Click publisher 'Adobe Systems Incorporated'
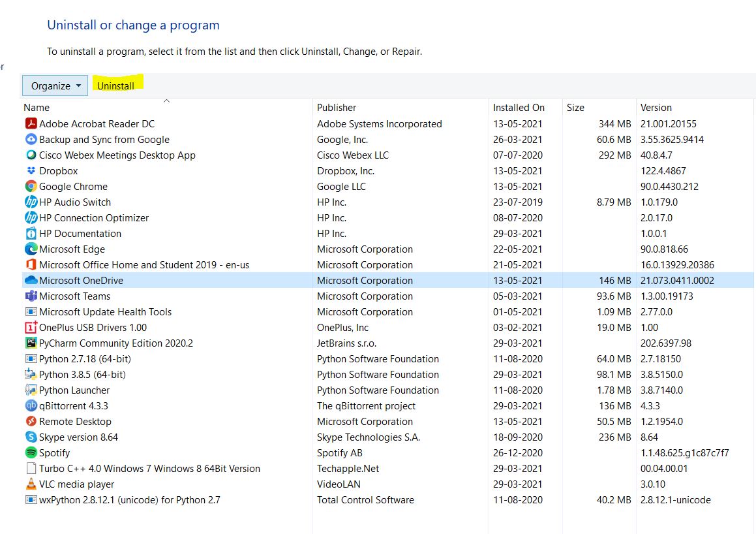The width and height of the screenshot is (756, 534). tap(380, 123)
